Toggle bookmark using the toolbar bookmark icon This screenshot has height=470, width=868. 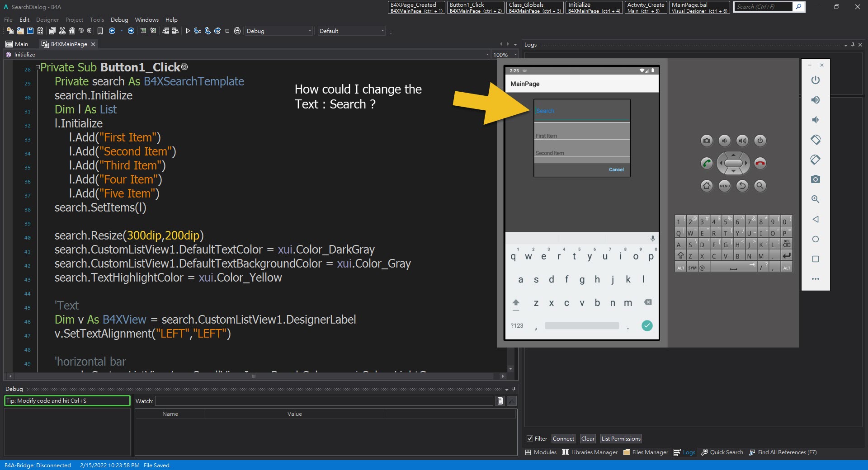(100, 31)
